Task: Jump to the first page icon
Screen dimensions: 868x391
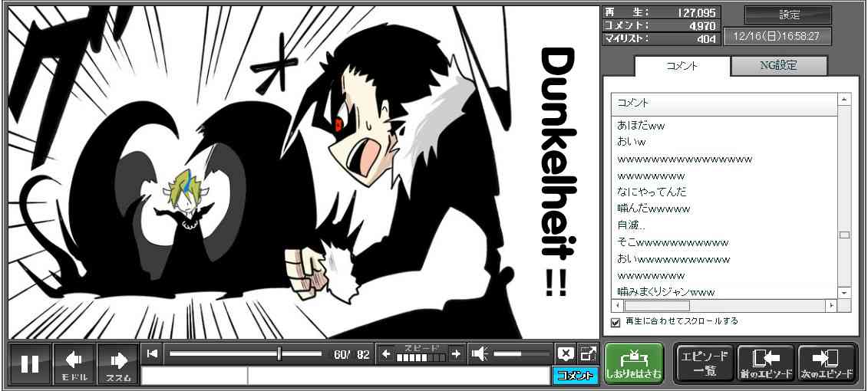Action: [x=153, y=353]
